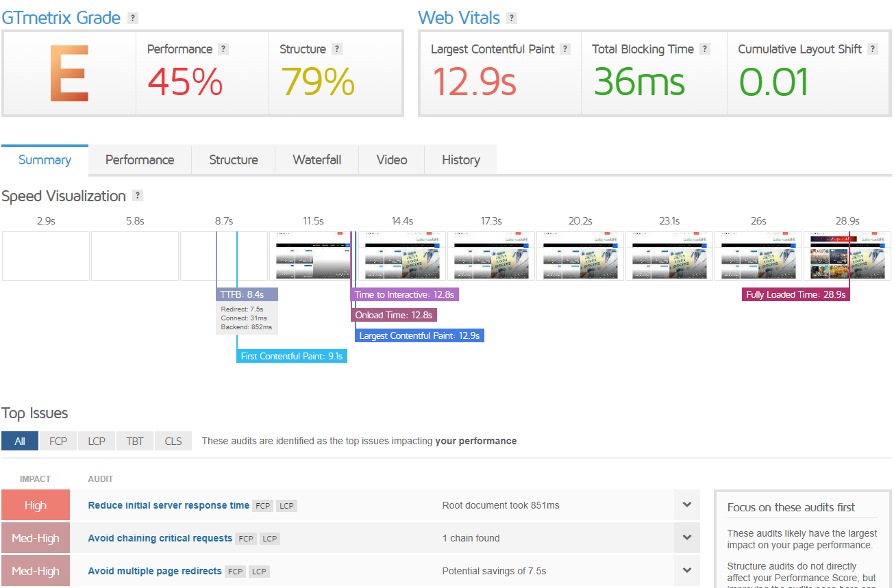This screenshot has height=588, width=894.
Task: Click help icon next to Speed Visualization
Action: pyautogui.click(x=137, y=196)
